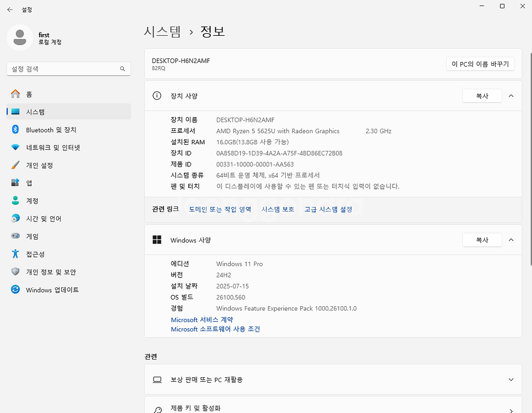Image resolution: width=532 pixels, height=413 pixels.
Task: Click PC name DESKTOP-H6N2AMF header
Action: point(181,61)
